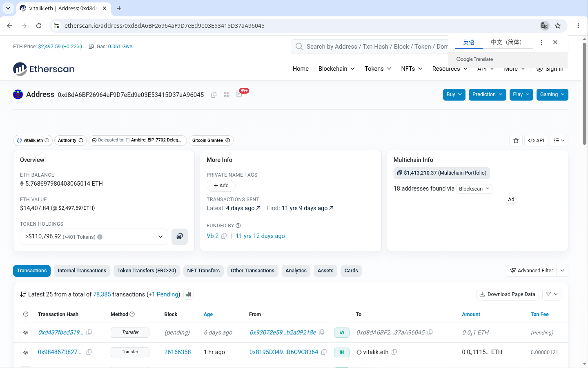Open the Tokens menu
This screenshot has height=368, width=588.
[378, 69]
